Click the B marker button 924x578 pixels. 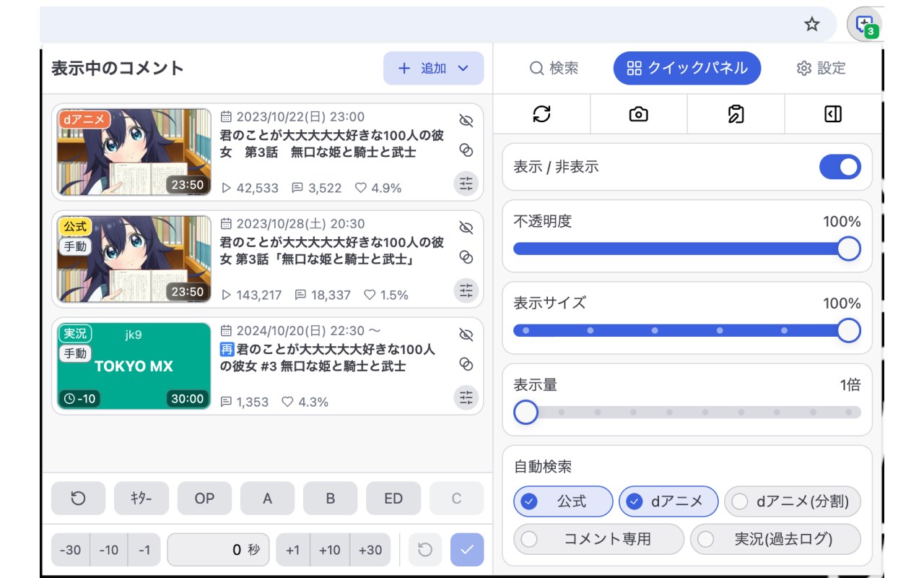[x=331, y=499]
